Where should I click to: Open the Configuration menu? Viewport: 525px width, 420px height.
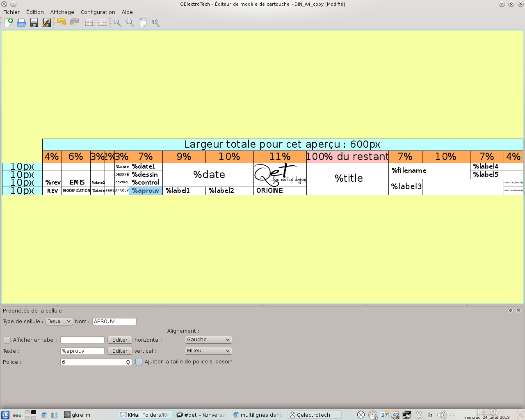tap(98, 12)
